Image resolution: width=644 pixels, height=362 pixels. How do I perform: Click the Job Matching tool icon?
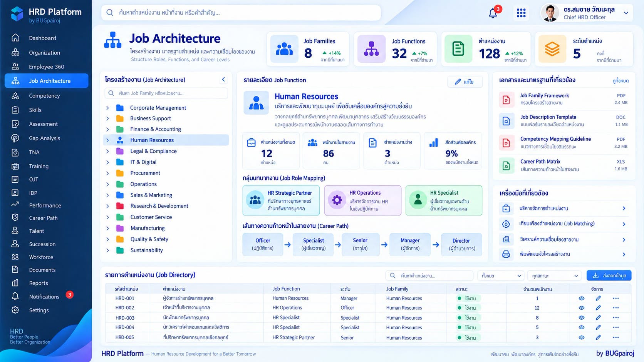coord(506,224)
